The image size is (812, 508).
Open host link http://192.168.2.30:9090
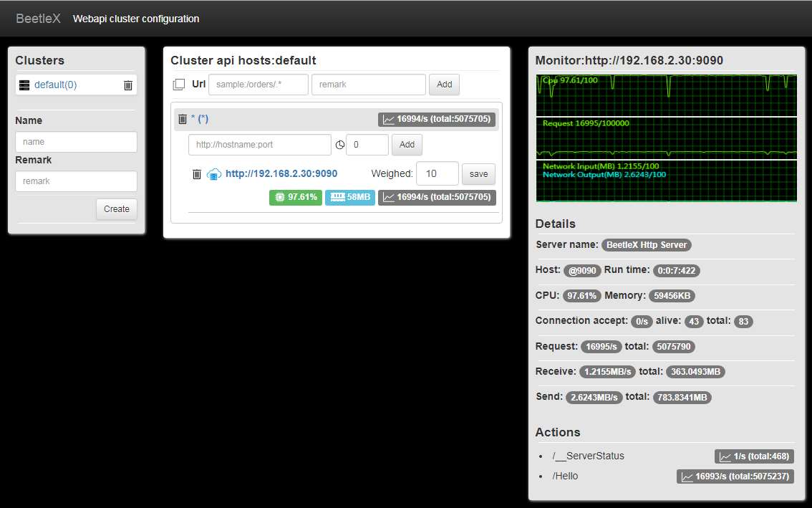click(281, 173)
